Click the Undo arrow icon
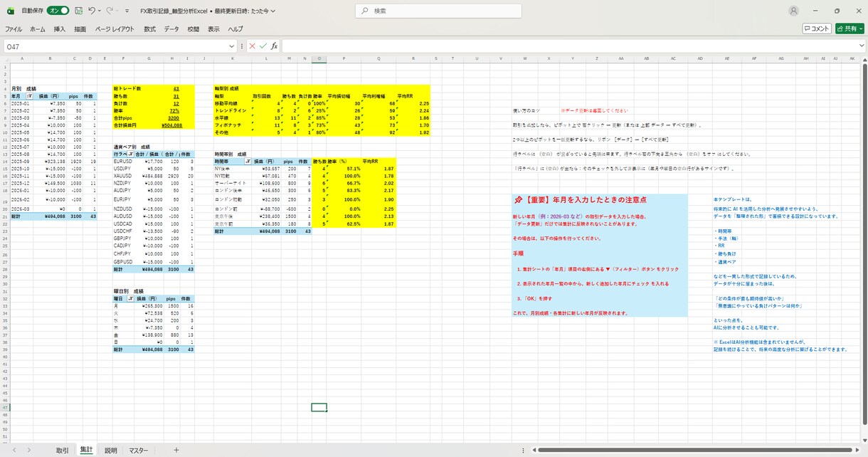 [91, 11]
